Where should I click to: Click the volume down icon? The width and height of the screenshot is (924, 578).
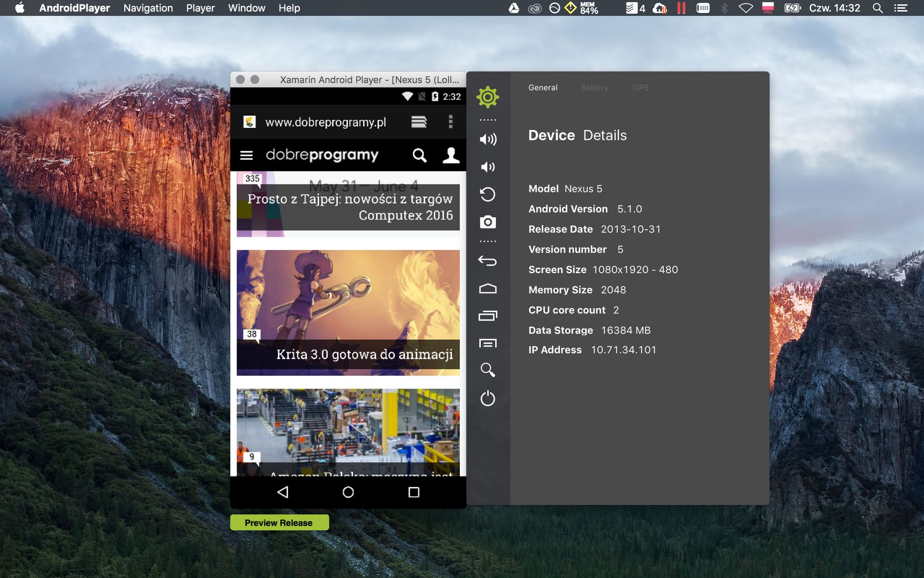tap(488, 167)
